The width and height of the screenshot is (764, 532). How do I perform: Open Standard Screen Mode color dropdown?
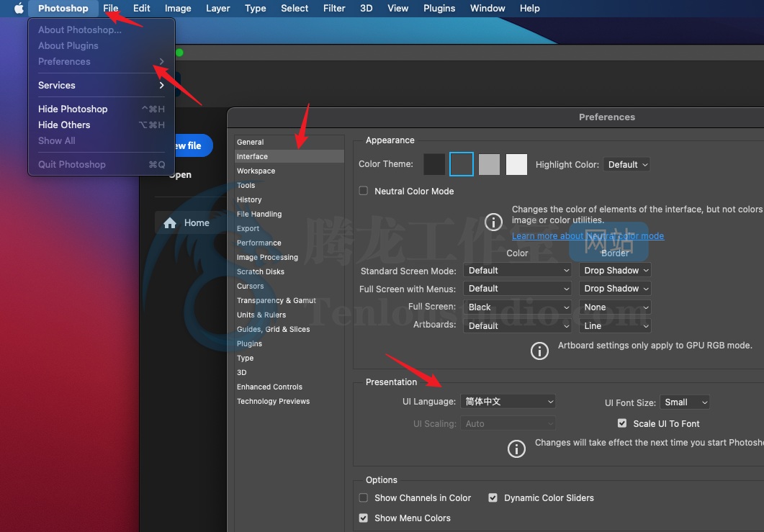(517, 271)
